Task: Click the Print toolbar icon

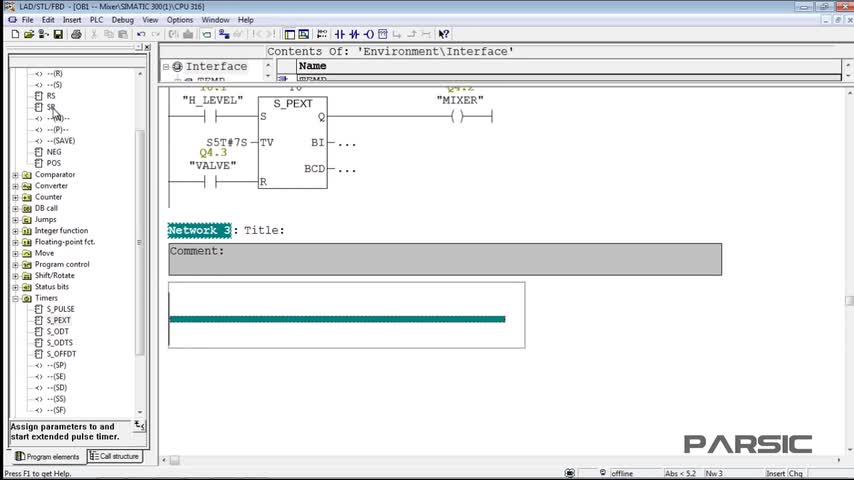Action: [x=76, y=34]
